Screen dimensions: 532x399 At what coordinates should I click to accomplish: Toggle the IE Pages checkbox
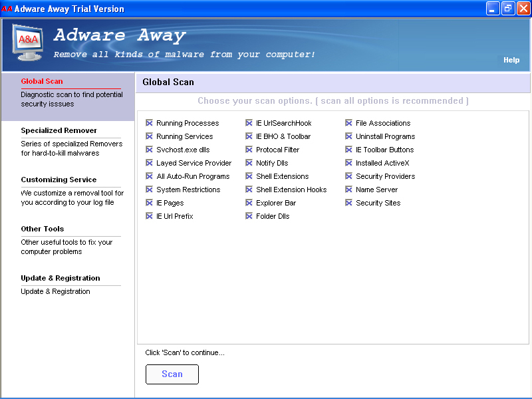pyautogui.click(x=149, y=203)
